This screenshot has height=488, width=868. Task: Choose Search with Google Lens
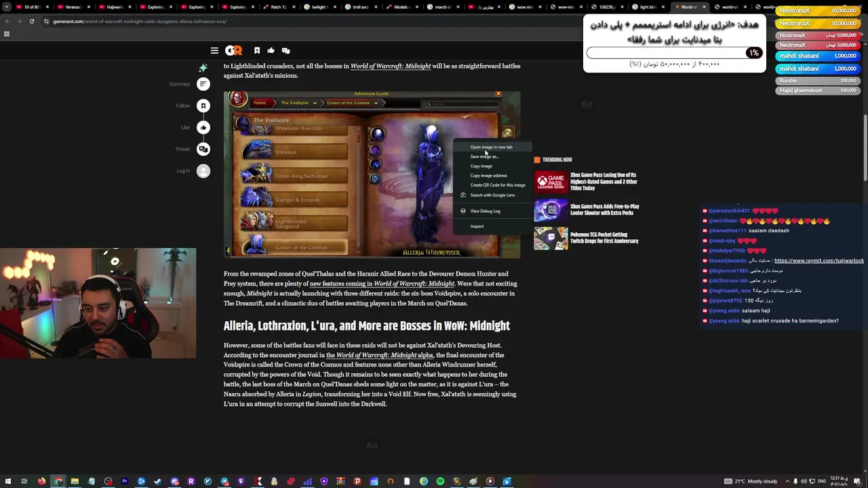492,195
